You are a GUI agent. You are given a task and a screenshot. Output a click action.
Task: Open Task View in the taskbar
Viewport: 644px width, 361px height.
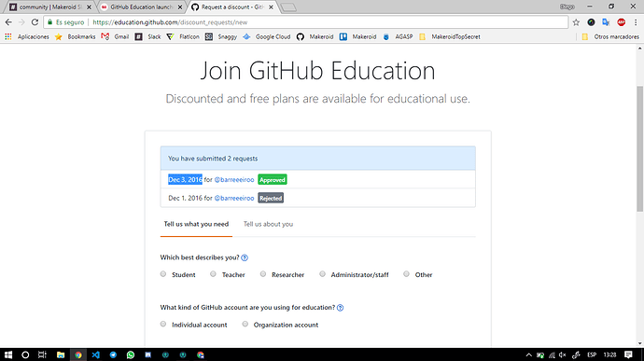click(x=42, y=354)
